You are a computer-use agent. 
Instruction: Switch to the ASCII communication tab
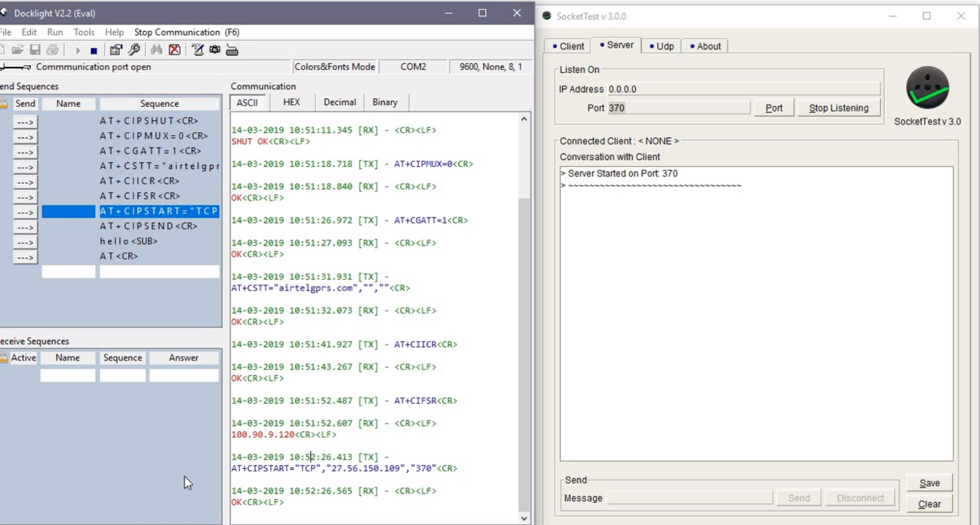[x=248, y=102]
